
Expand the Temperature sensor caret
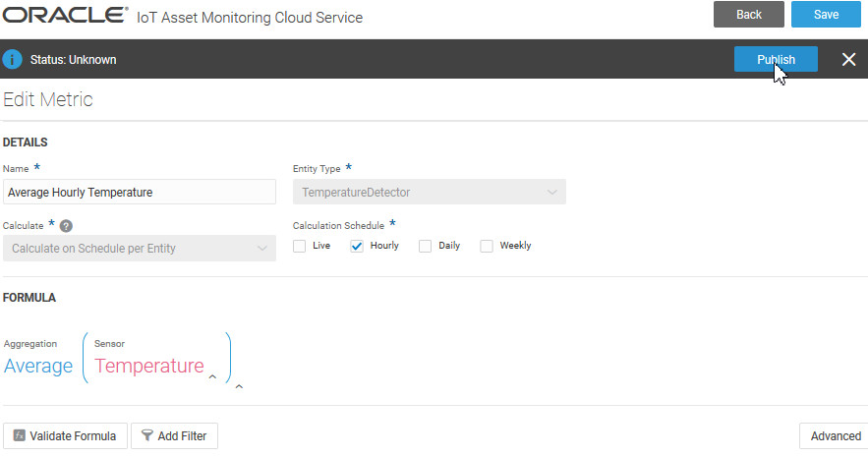pyautogui.click(x=212, y=376)
